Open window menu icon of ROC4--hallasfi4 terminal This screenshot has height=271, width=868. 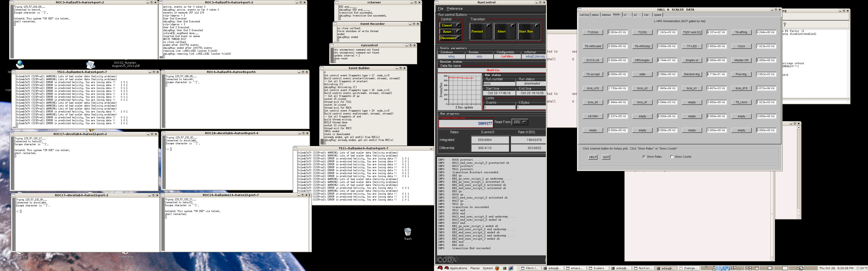click(163, 72)
